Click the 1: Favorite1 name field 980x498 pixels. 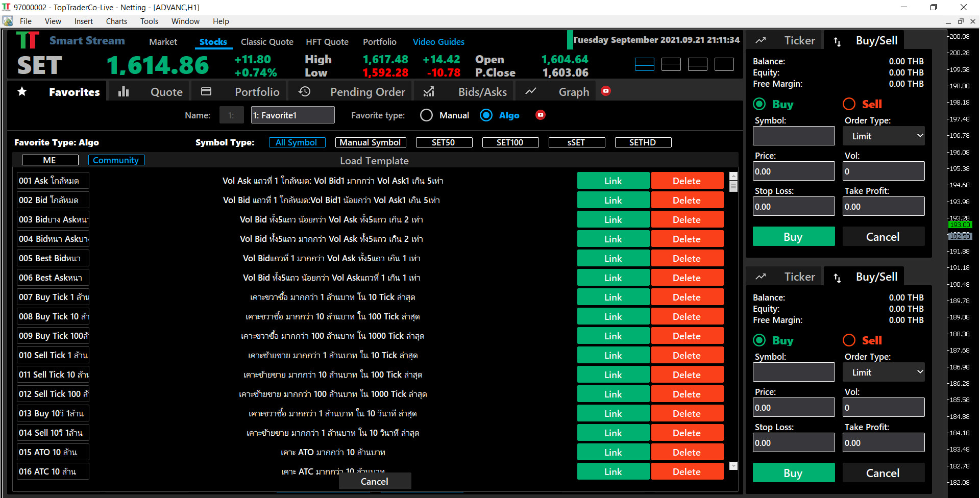tap(293, 115)
